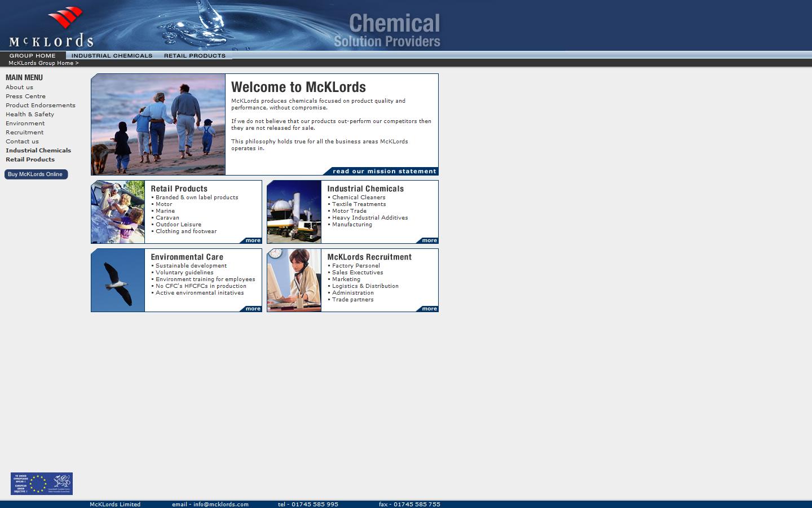Click the seagull Environmental Care image

117,280
